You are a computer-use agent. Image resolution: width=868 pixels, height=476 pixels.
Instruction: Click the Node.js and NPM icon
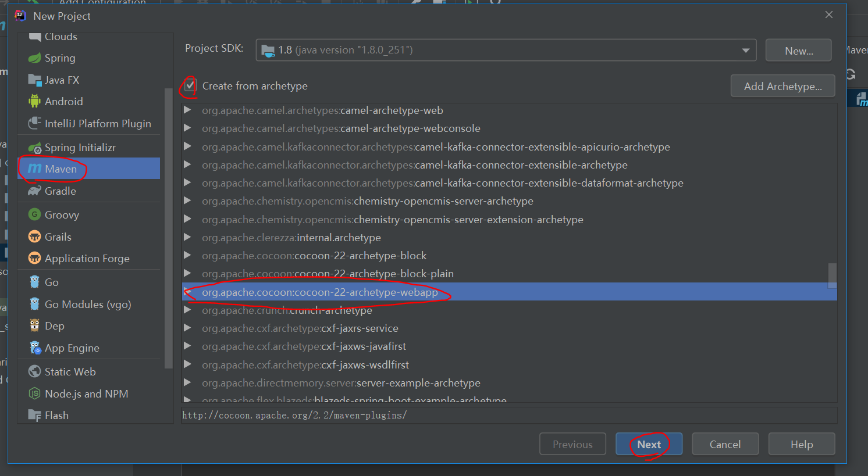pyautogui.click(x=35, y=394)
